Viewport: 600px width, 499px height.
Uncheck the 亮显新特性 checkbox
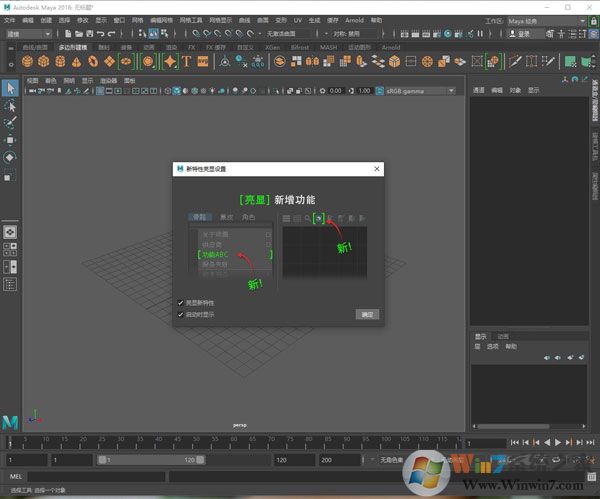pos(180,302)
